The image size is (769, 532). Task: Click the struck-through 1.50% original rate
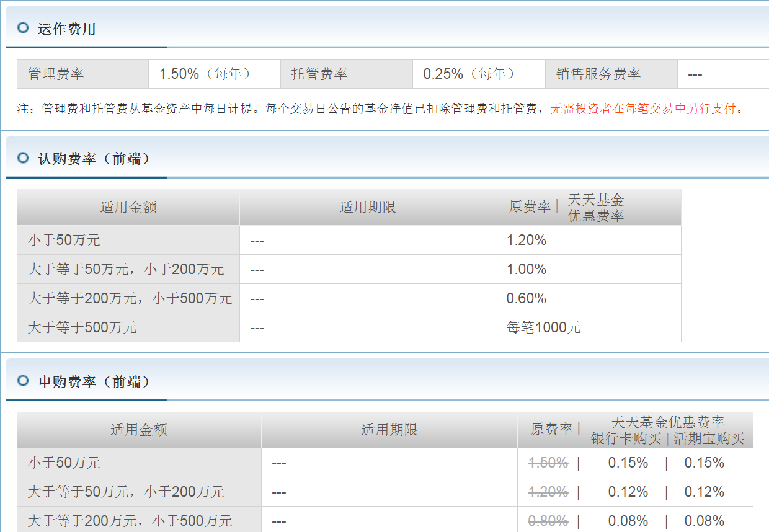[548, 463]
